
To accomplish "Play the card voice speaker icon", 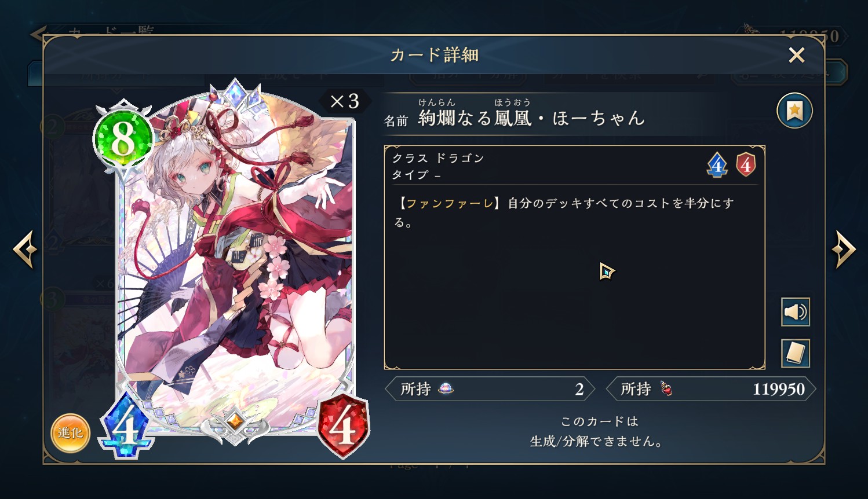I will (796, 313).
